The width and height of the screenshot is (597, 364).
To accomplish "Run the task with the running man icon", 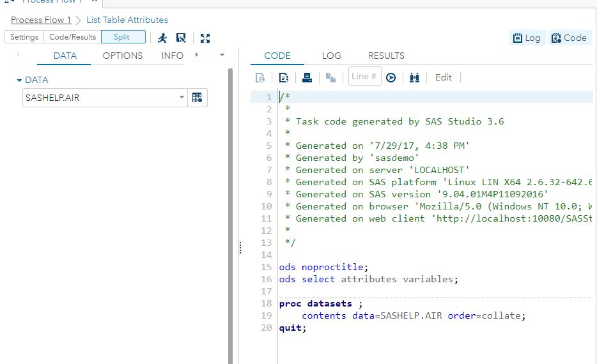I will tap(162, 38).
